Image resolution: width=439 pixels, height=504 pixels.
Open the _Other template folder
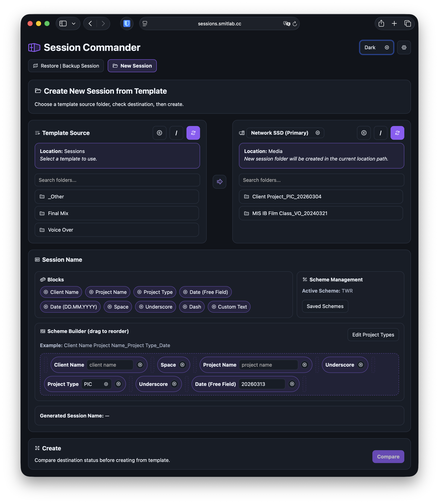point(117,197)
